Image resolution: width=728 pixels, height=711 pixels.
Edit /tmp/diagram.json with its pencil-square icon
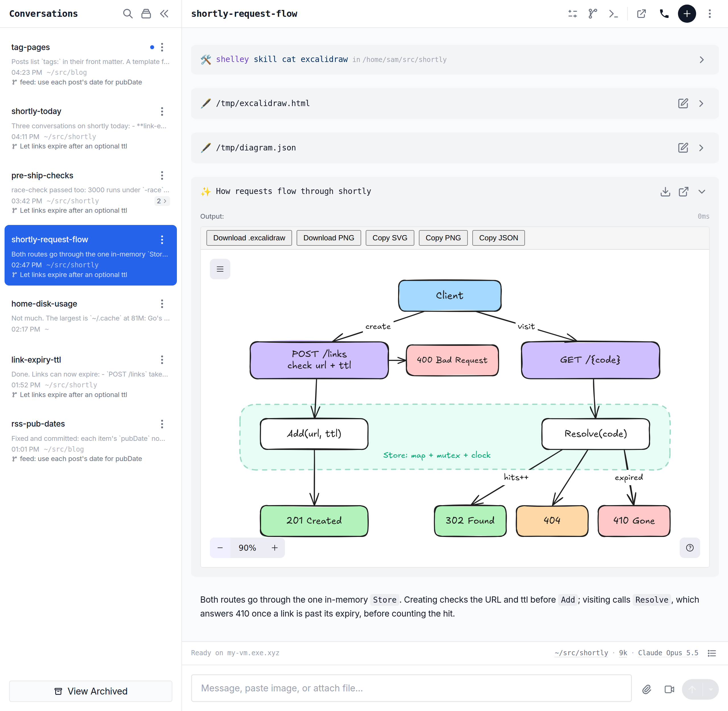point(683,148)
